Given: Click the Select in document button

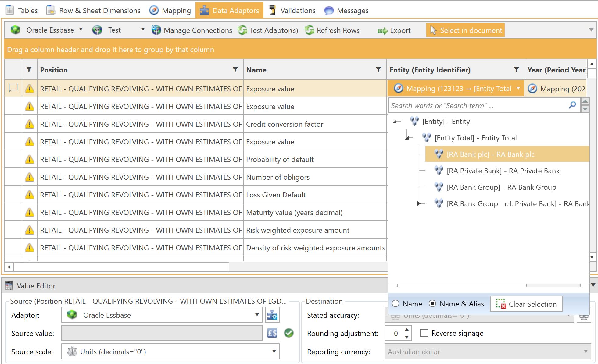Looking at the screenshot, I should coord(465,30).
